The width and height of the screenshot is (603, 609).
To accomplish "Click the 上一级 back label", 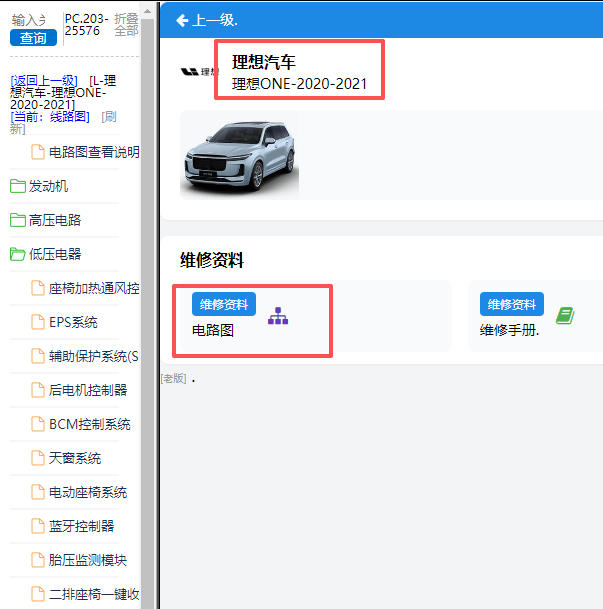I will (x=215, y=20).
